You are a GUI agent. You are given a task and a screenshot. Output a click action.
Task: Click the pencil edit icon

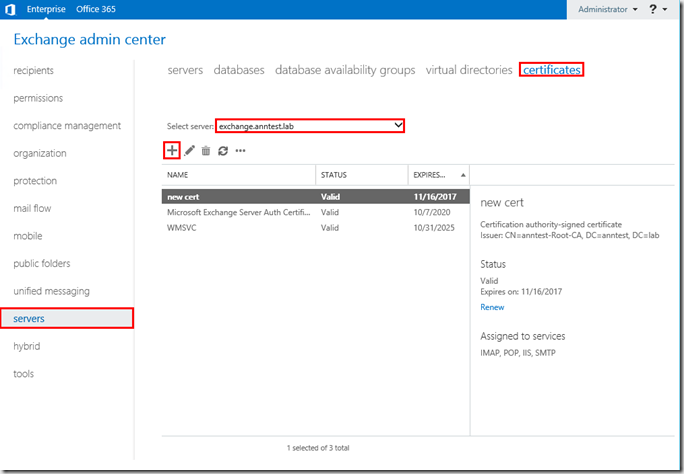pyautogui.click(x=189, y=151)
